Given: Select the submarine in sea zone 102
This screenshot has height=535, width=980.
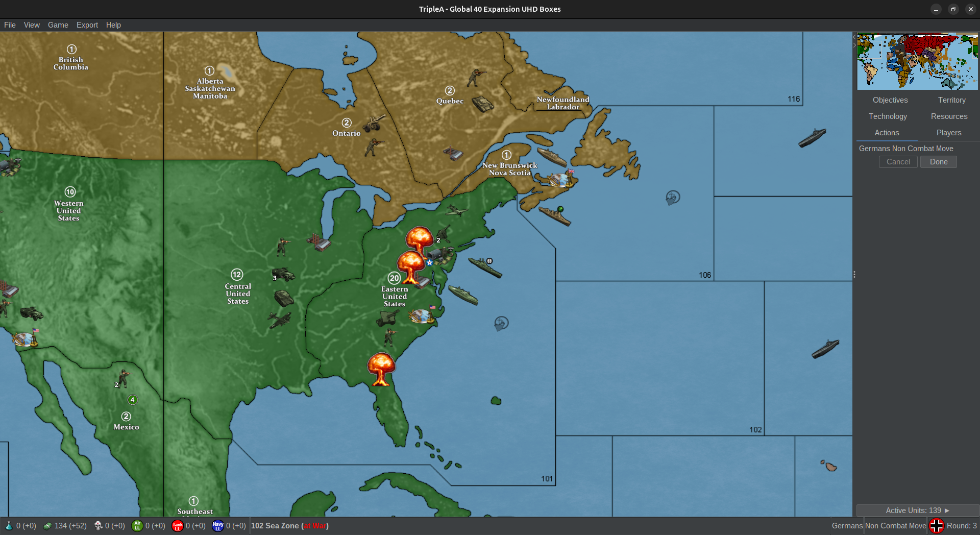Looking at the screenshot, I should click(825, 349).
